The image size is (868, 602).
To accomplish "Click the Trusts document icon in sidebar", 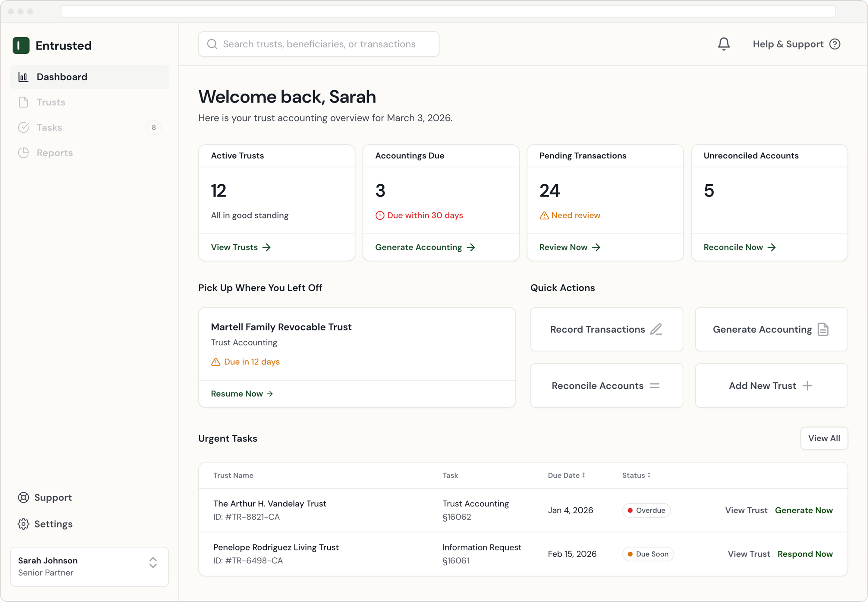I will (24, 102).
